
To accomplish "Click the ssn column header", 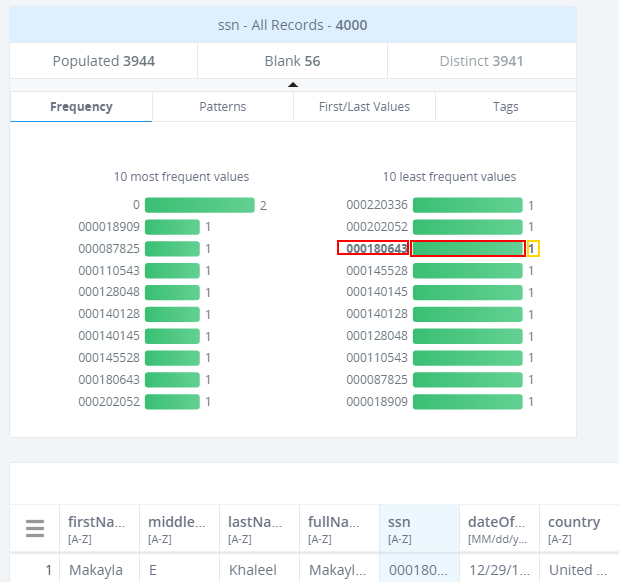I will coord(419,528).
